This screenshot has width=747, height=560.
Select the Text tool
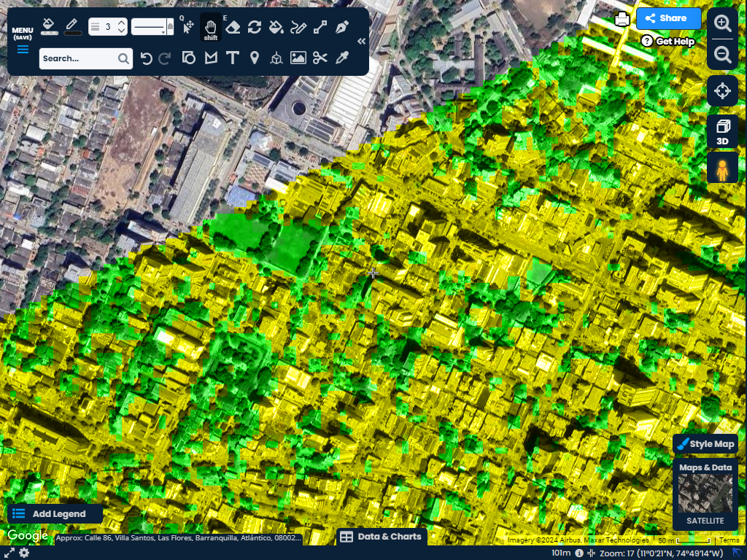click(x=232, y=58)
